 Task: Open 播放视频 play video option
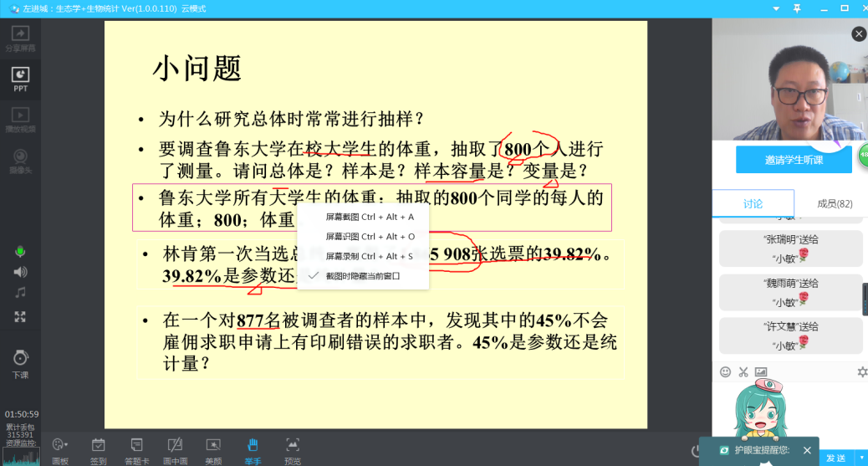point(20,120)
